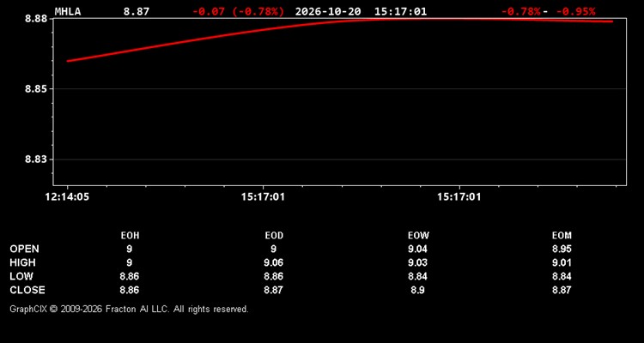Select the date 2026-10-20 in header
644x343 pixels.
(328, 11)
